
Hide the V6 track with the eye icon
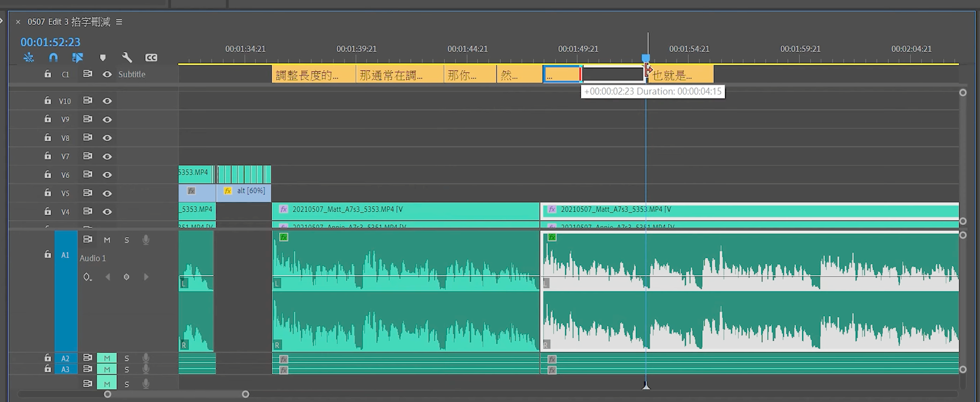coord(107,175)
